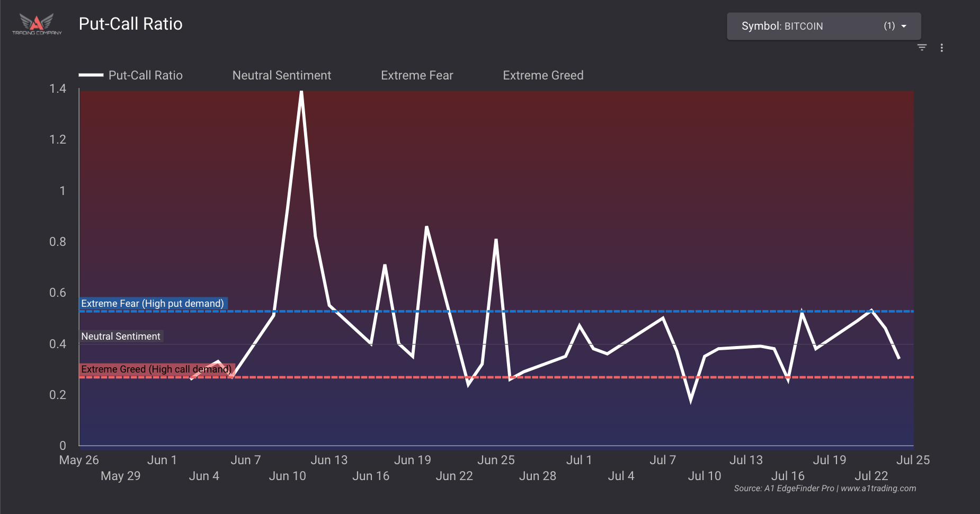This screenshot has width=980, height=514.
Task: Select the 'Extreme Fear (High put demand)' chart label
Action: [x=153, y=304]
